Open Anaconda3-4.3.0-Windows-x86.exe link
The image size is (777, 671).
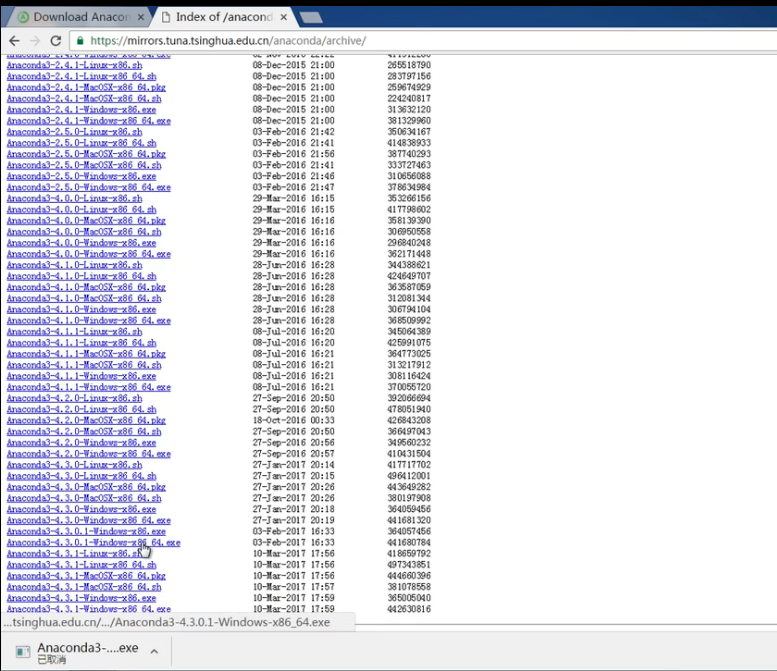point(81,509)
